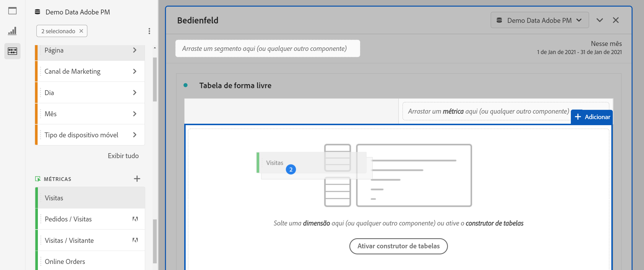644x270 pixels.
Task: Select the Página dimension row
Action: [90, 53]
